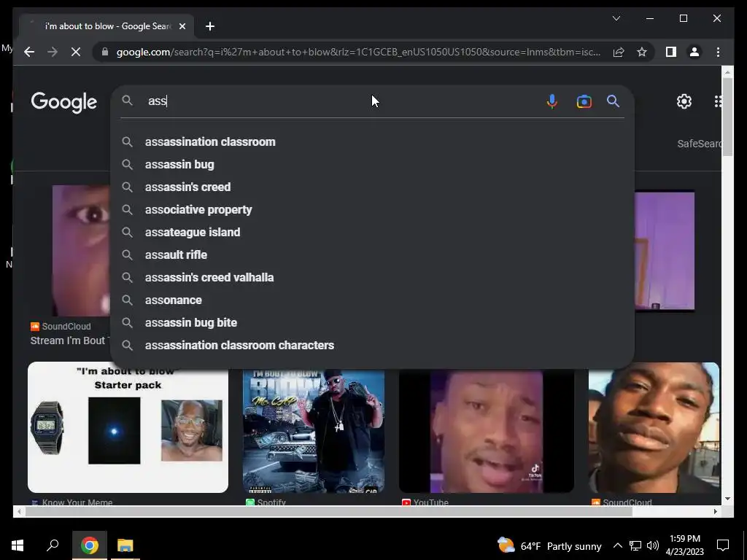
Task: Click the search box containing "ass"
Action: click(343, 101)
